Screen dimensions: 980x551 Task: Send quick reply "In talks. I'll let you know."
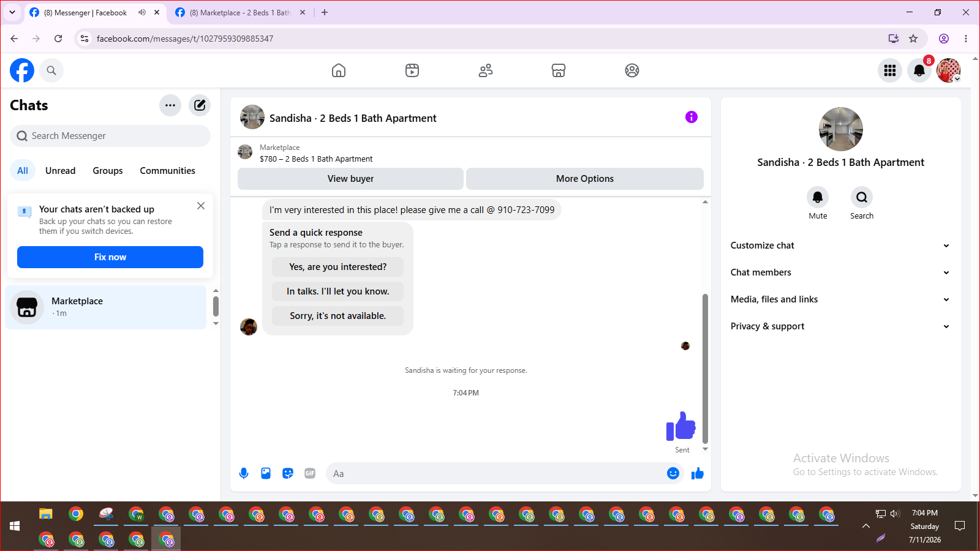(338, 291)
